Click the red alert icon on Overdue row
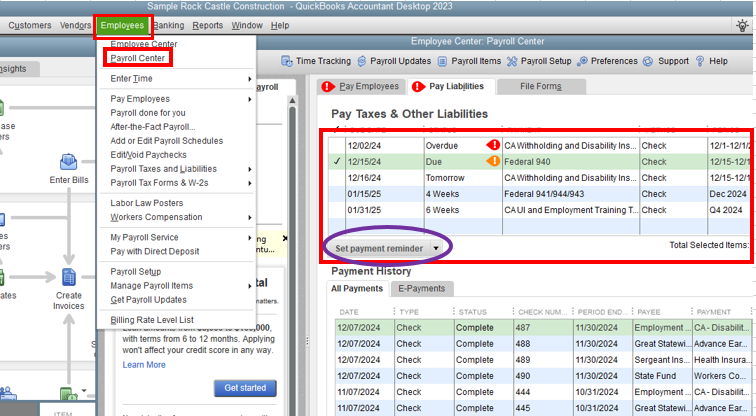 493,145
